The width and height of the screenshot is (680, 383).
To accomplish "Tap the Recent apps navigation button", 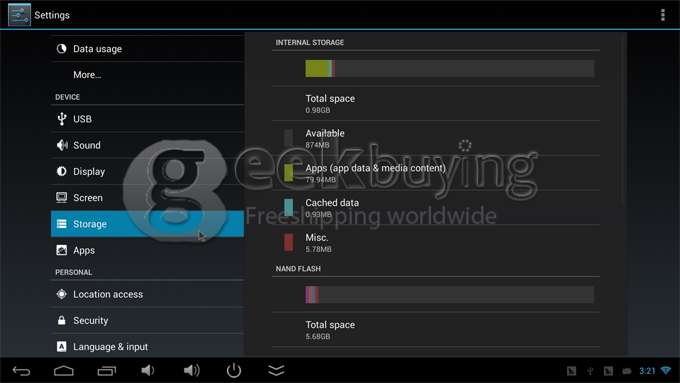I will [107, 371].
